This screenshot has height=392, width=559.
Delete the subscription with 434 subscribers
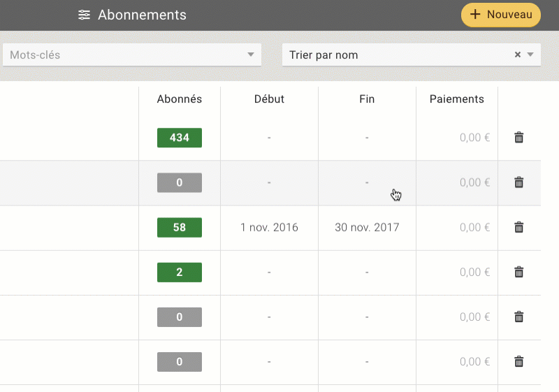click(518, 138)
